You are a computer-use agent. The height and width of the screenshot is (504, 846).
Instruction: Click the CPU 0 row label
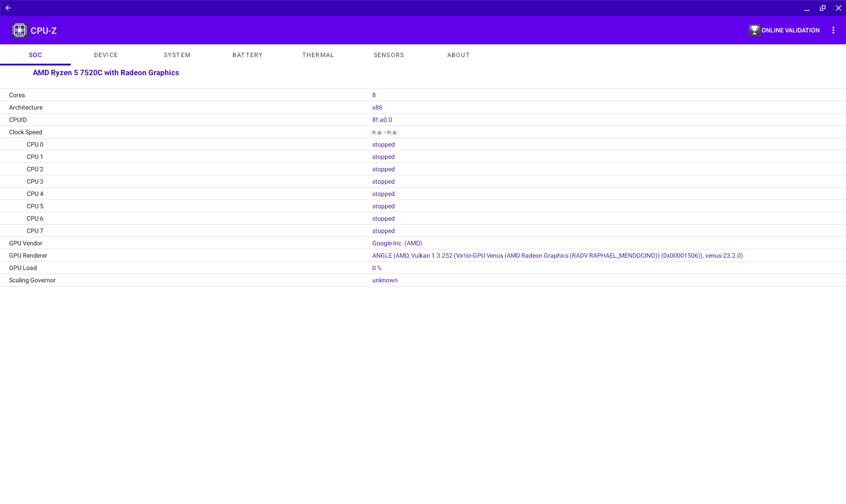[x=35, y=145]
